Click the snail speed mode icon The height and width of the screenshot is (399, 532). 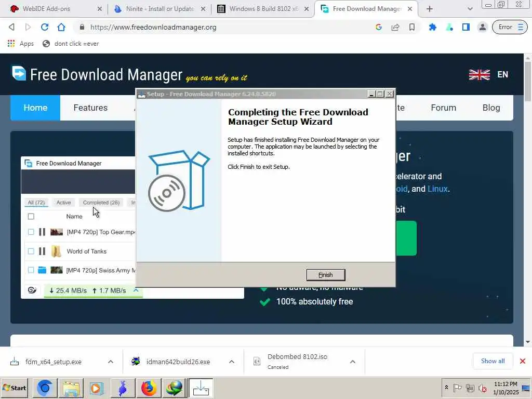[32, 290]
